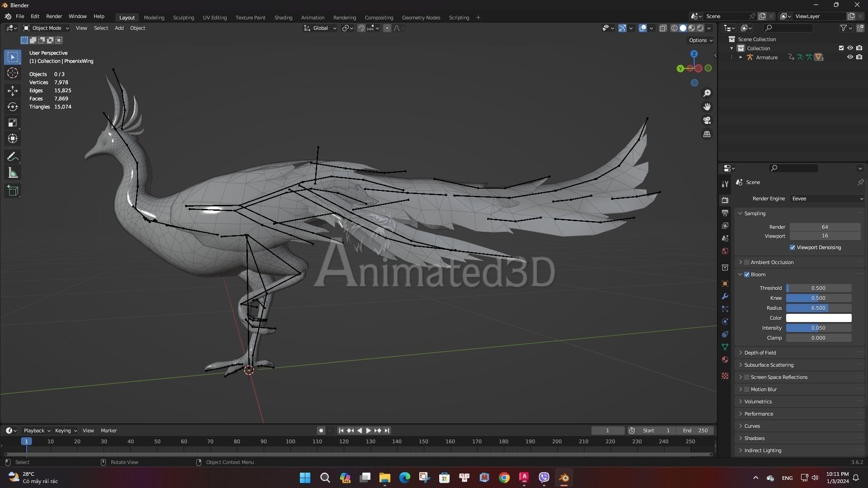Open the World properties tab
The width and height of the screenshot is (868, 488).
(725, 251)
